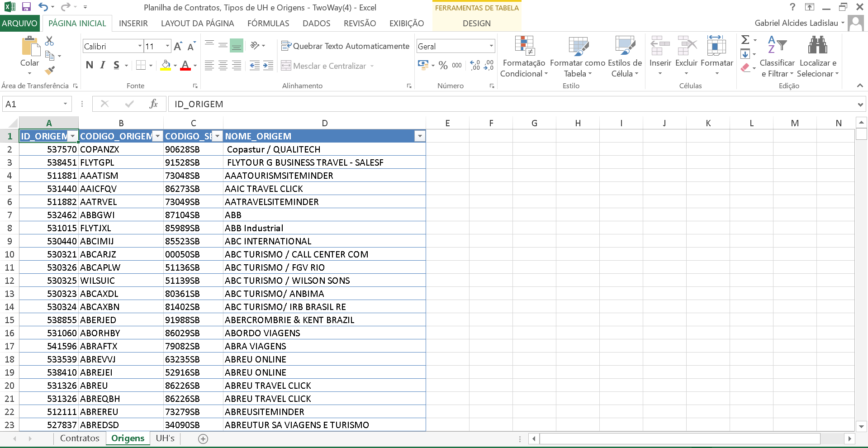868x448 pixels.
Task: Open Formatação Condicional menu
Action: 524,57
